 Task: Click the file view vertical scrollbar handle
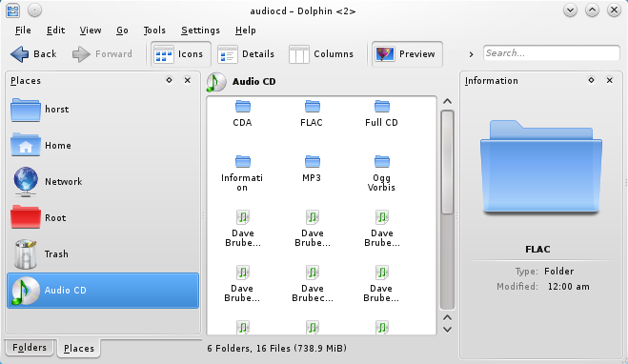click(447, 162)
